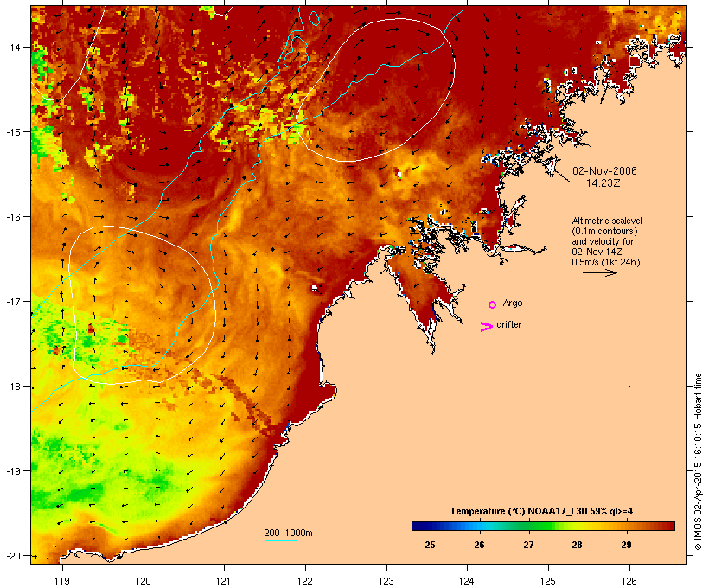Click the temperature color scale bar

click(x=543, y=526)
